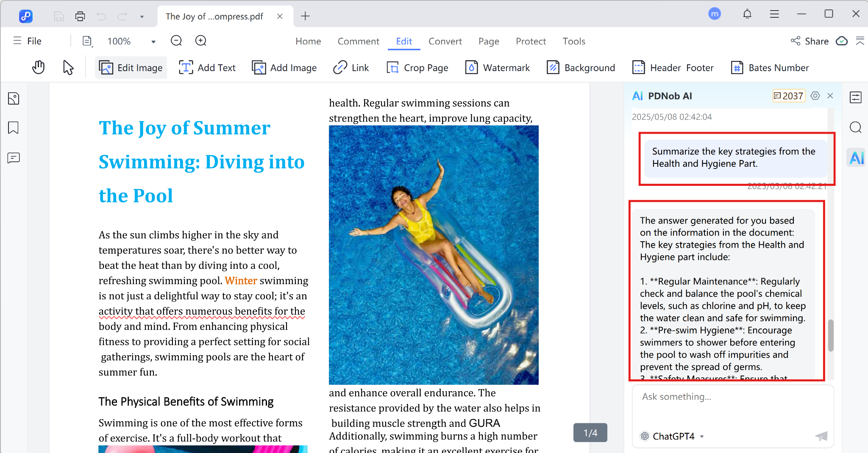Screen dimensions: 868x453
Task: Expand the 100% zoom level dropdown
Action: click(x=153, y=41)
